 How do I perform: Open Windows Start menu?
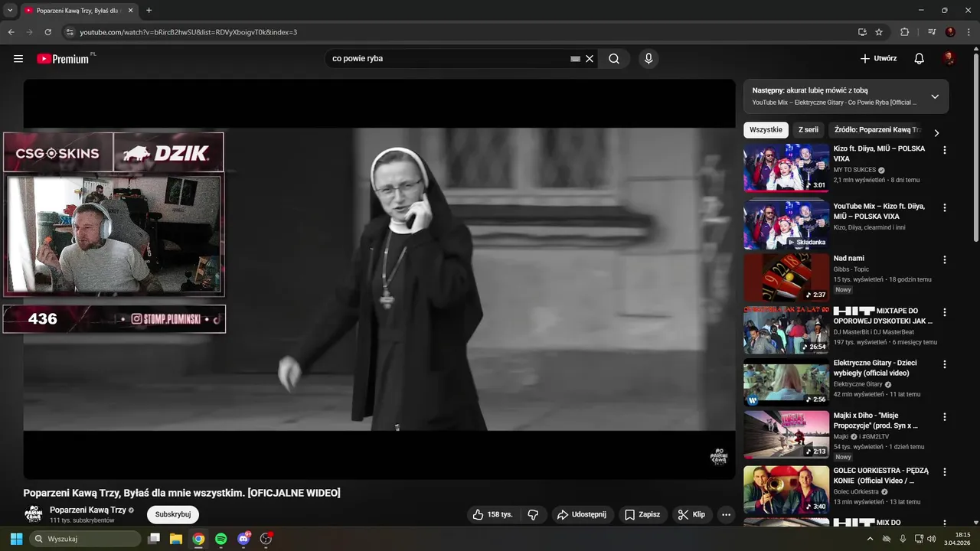coord(16,539)
